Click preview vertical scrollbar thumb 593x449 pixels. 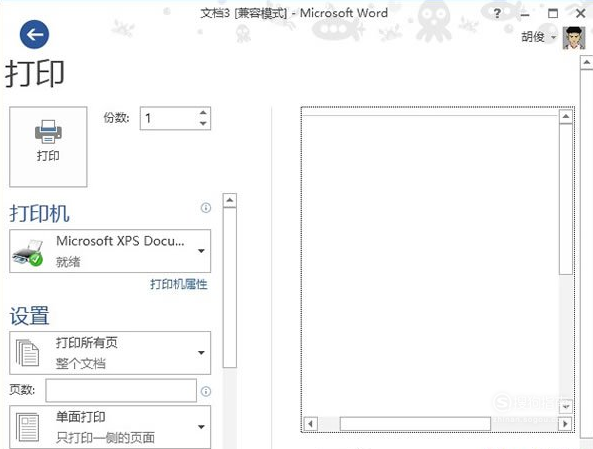[x=566, y=199]
